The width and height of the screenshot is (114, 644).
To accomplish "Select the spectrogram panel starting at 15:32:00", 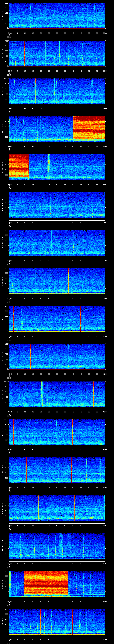I will point(57,54).
